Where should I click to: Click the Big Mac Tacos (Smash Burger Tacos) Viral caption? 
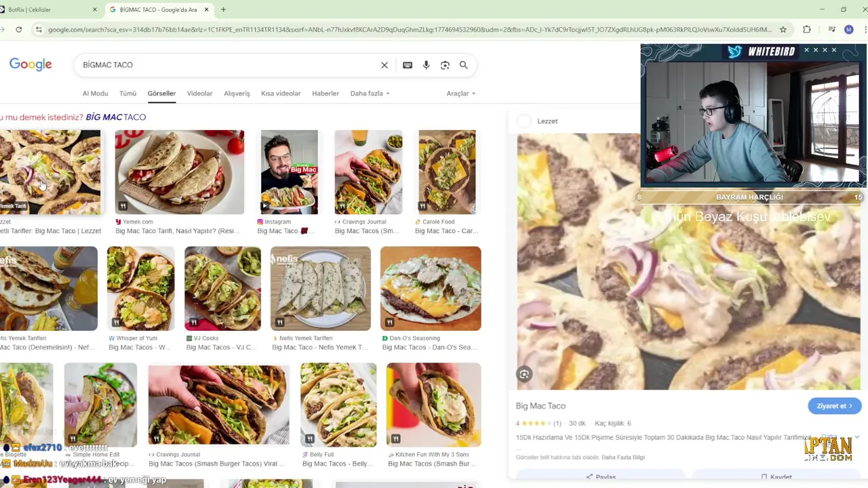click(x=217, y=464)
